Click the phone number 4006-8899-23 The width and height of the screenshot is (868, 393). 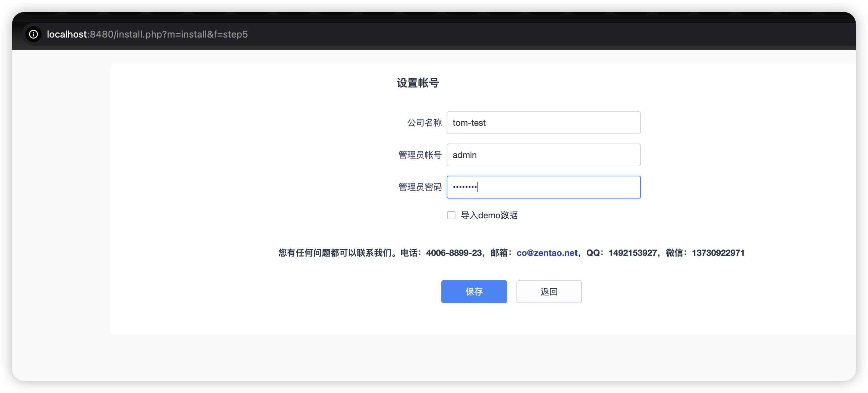pyautogui.click(x=453, y=253)
